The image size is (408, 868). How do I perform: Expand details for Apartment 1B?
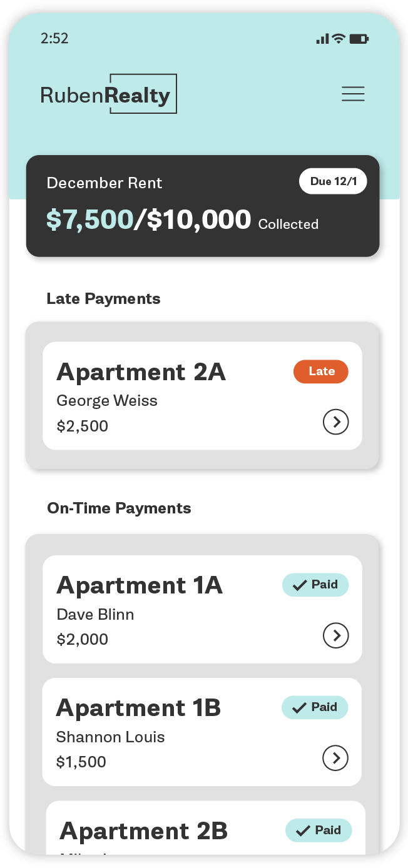pos(335,758)
